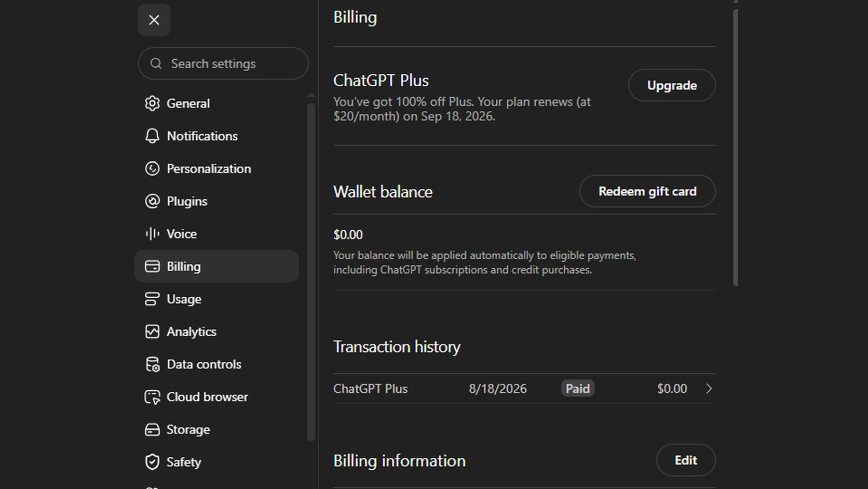Screen dimensions: 868x489
Task: Click the Search settings field
Action: [x=223, y=63]
